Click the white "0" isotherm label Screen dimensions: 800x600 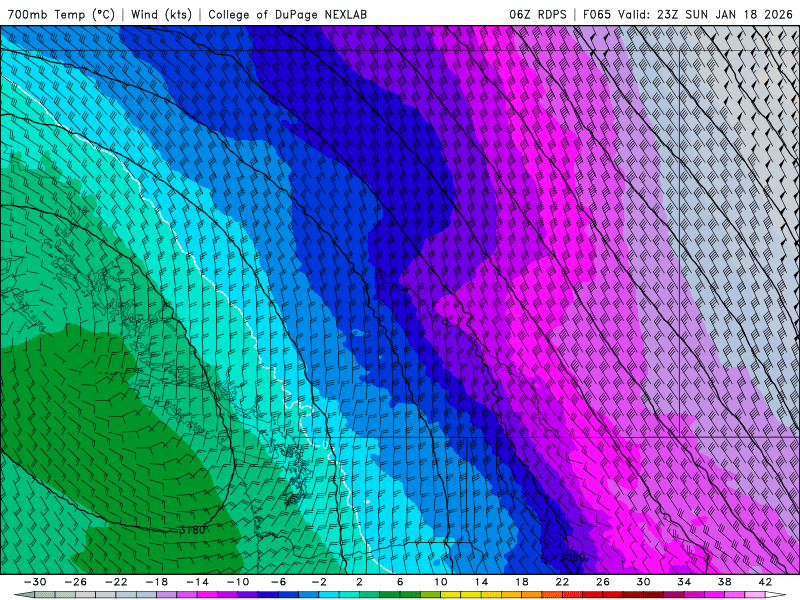coord(326,445)
